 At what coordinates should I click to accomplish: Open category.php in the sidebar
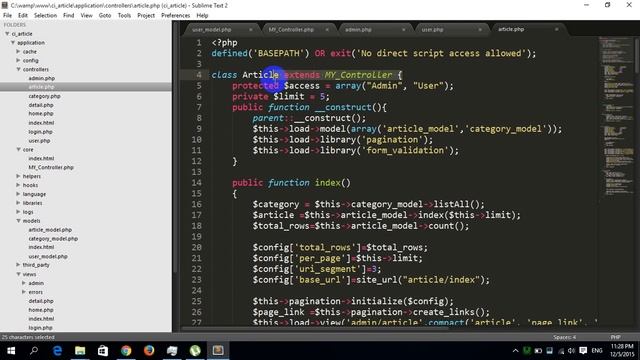[44, 96]
